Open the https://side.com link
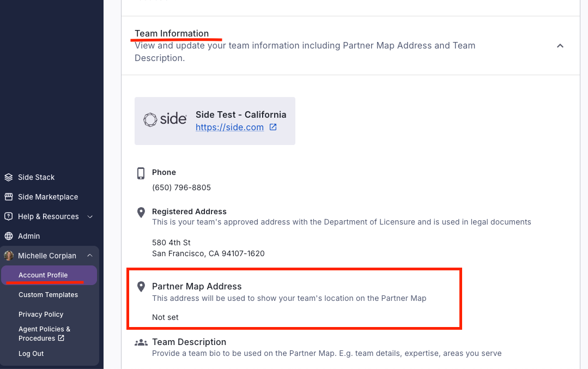 click(229, 127)
